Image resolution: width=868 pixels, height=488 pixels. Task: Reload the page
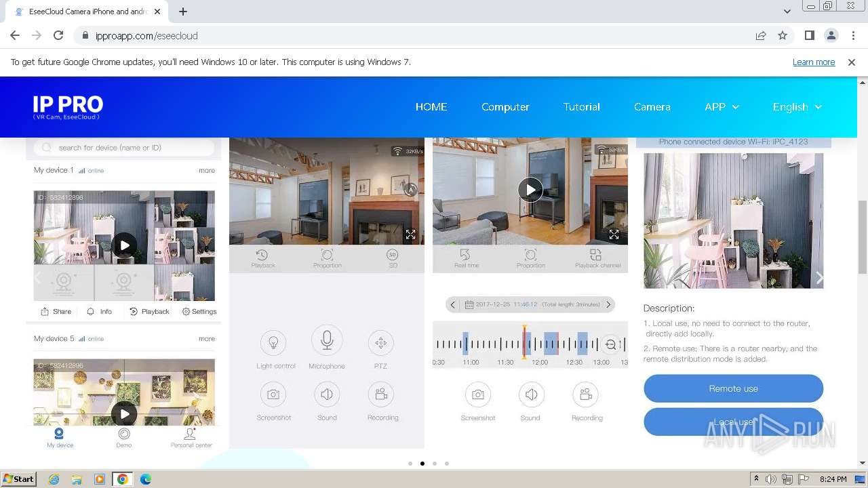click(x=58, y=36)
